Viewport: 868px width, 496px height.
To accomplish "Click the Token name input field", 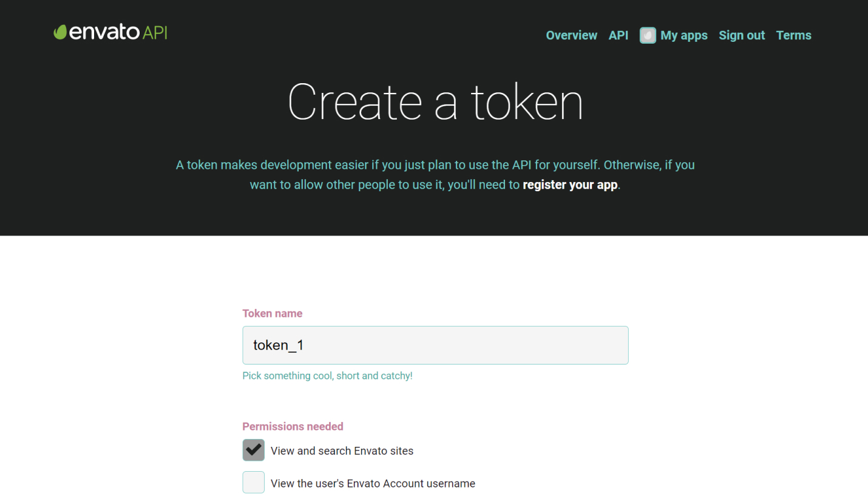I will (x=435, y=345).
